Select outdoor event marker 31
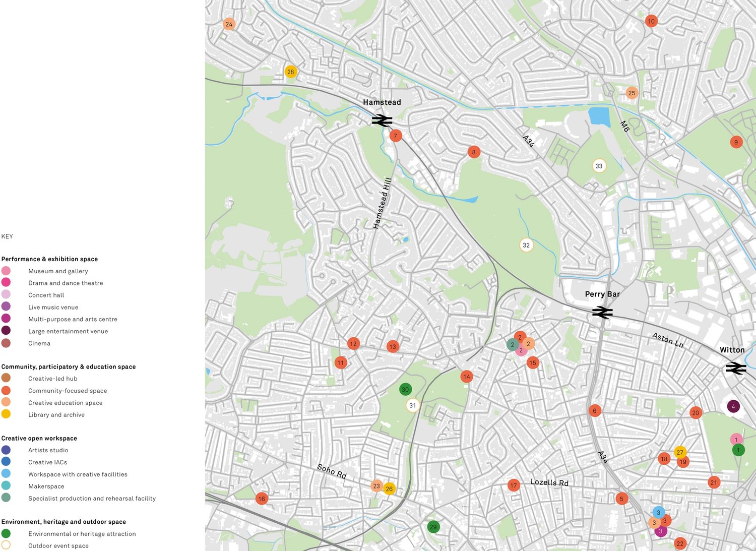Image resolution: width=756 pixels, height=551 pixels. click(413, 405)
